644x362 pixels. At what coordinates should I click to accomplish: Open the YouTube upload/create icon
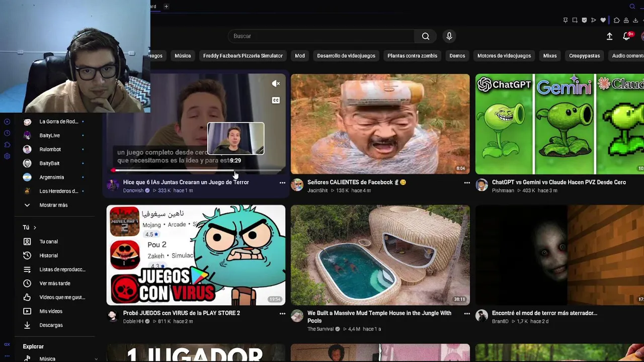point(609,36)
